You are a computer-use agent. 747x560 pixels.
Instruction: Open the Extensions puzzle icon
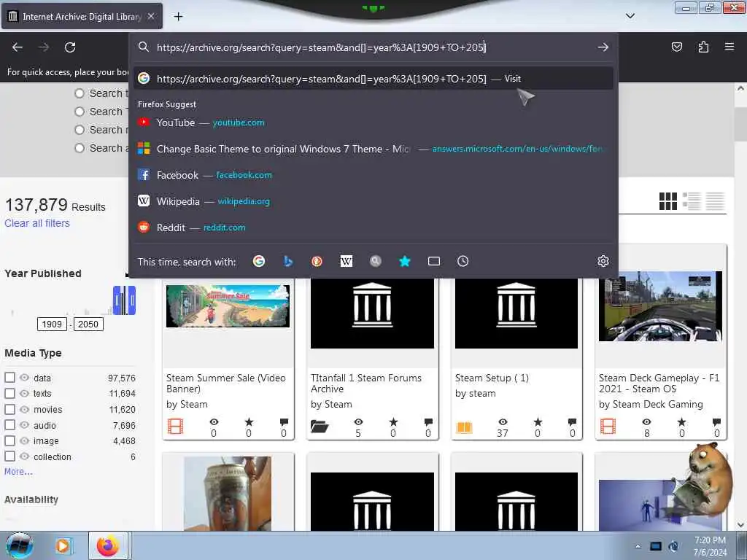point(703,47)
